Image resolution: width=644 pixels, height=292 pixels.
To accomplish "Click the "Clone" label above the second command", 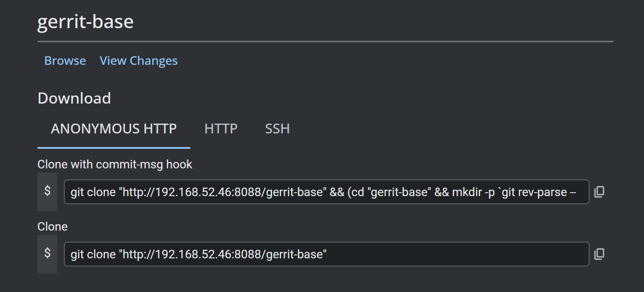I will 52,226.
